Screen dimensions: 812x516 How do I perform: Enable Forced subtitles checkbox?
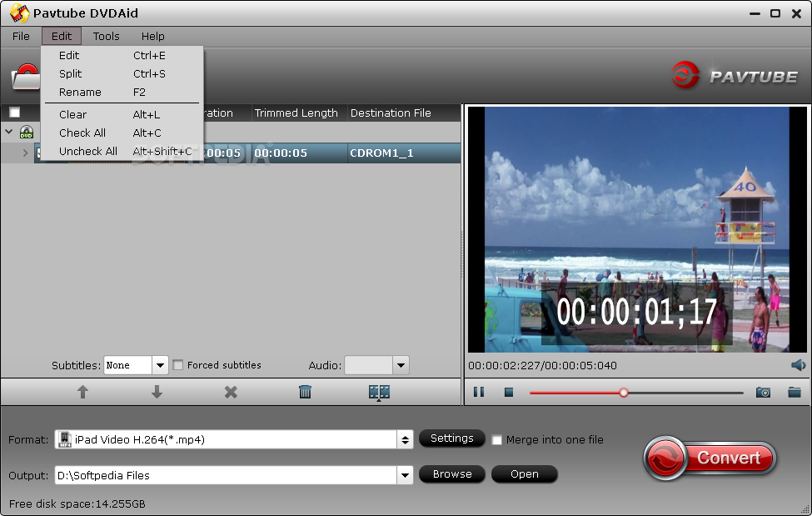(x=177, y=365)
